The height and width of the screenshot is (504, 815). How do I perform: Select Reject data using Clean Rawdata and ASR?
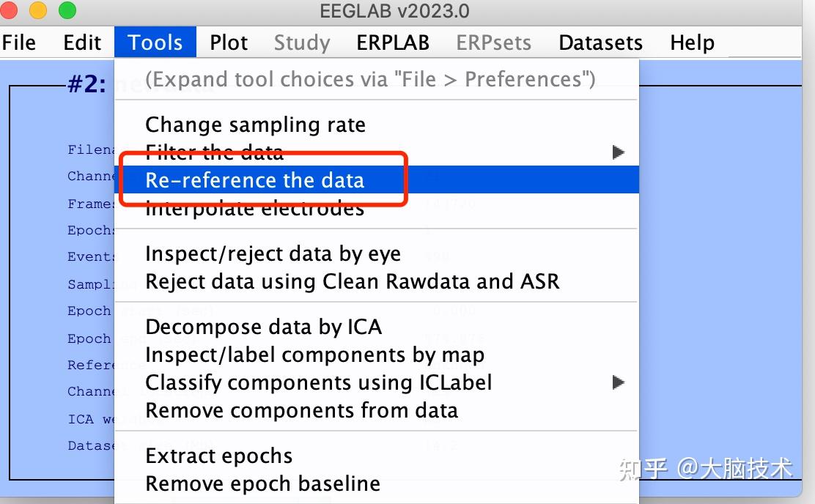point(352,281)
